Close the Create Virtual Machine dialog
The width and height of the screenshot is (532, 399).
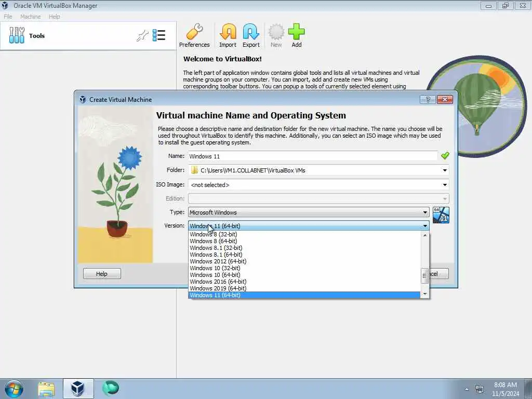[x=445, y=99]
